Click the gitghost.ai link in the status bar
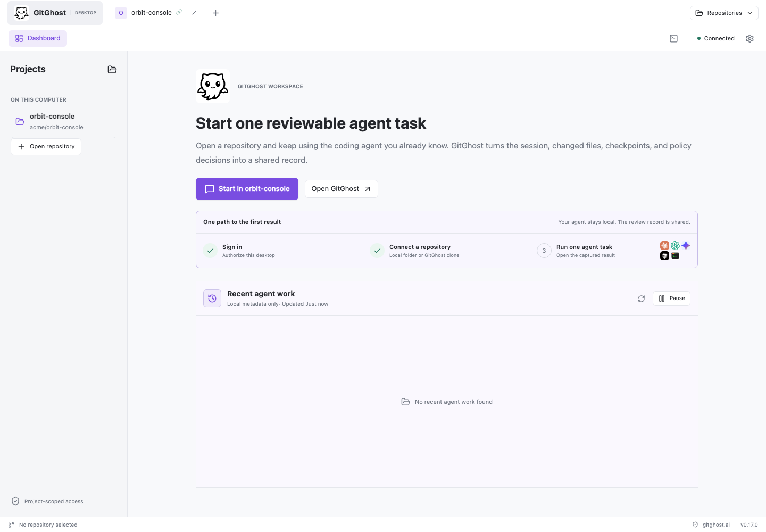The width and height of the screenshot is (766, 532). [716, 525]
